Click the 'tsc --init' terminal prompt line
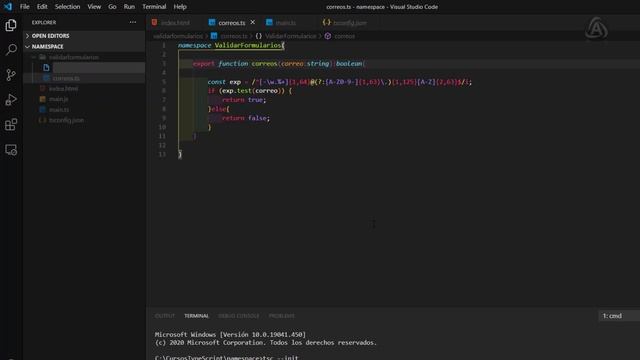This screenshot has width=640, height=360. (x=227, y=358)
